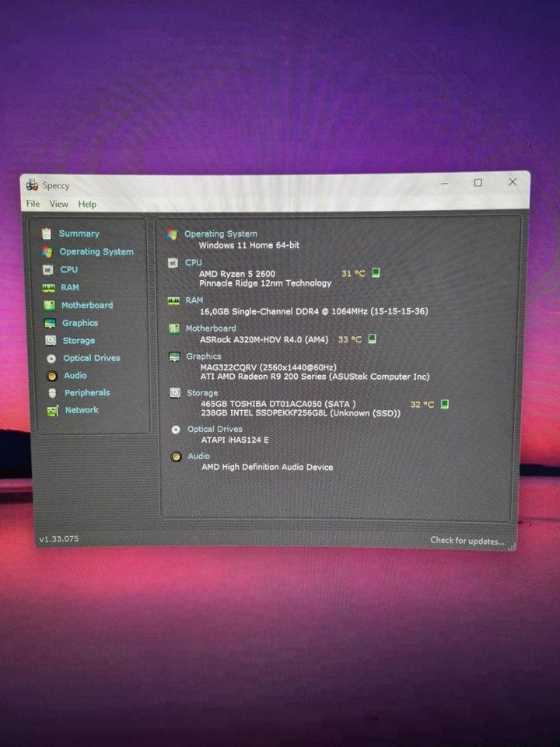Click the Graphics monitor icon in summary pane
560x747 pixels.
coord(175,356)
